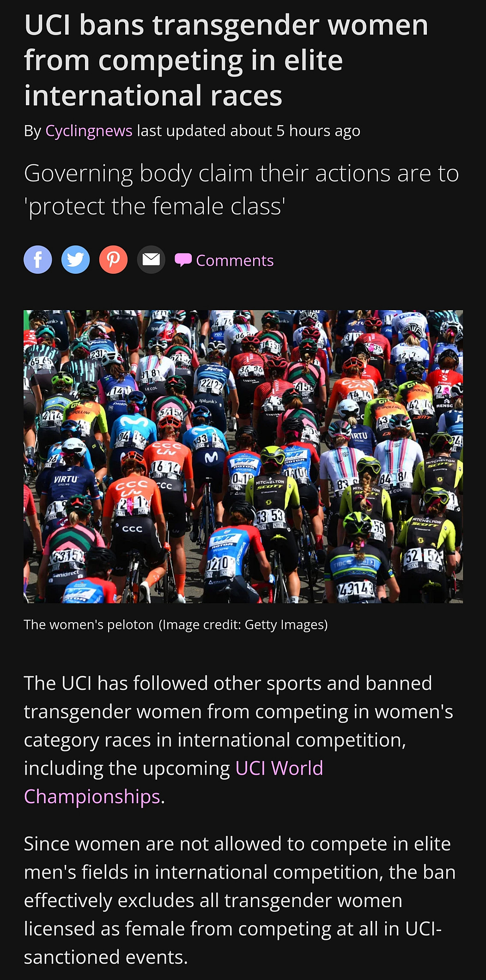Click the paragraph starting 'The UCI has followed'
The width and height of the screenshot is (486, 980).
(238, 740)
